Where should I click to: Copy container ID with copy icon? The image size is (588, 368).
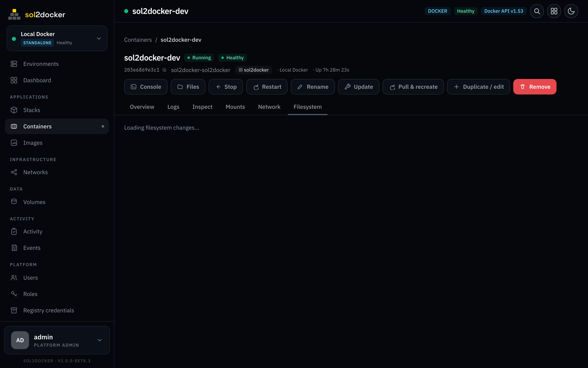(164, 70)
